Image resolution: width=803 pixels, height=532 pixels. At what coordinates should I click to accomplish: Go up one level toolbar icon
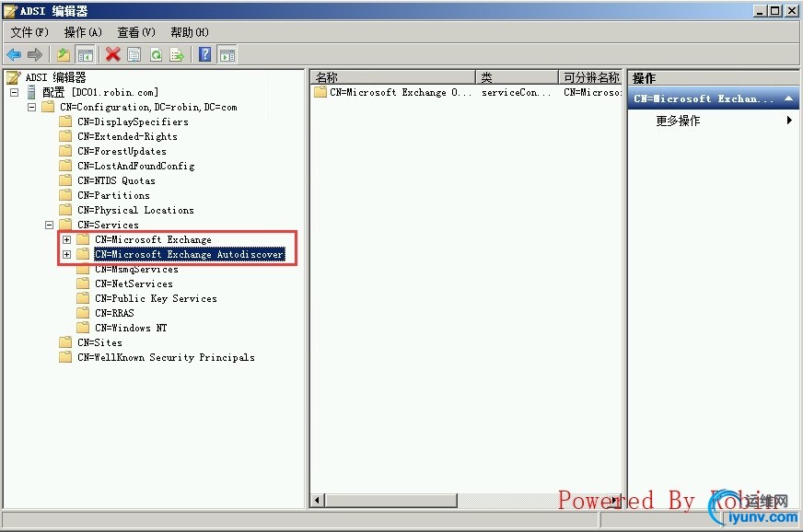[x=63, y=54]
